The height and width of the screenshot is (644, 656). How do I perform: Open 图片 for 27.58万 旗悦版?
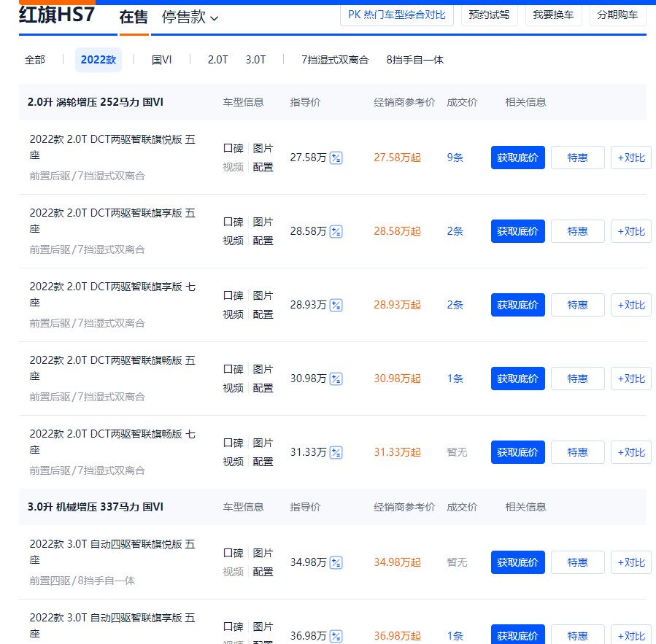click(263, 149)
